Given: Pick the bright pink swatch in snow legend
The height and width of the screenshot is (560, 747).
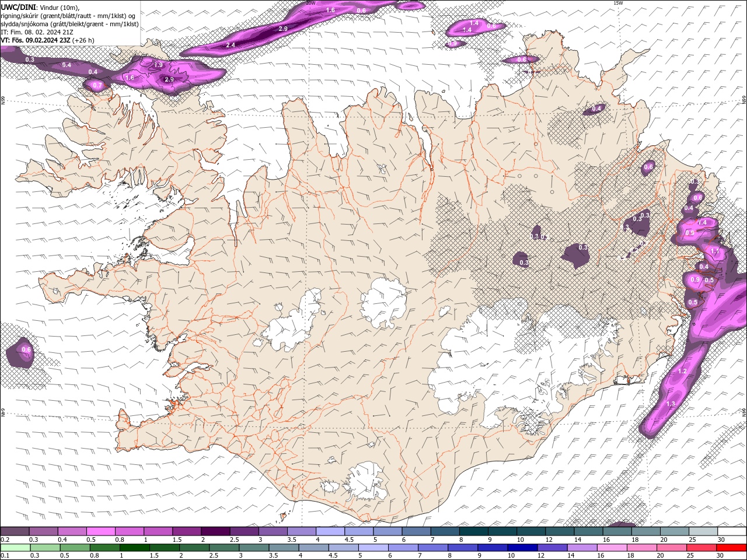Looking at the screenshot, I should click(100, 531).
